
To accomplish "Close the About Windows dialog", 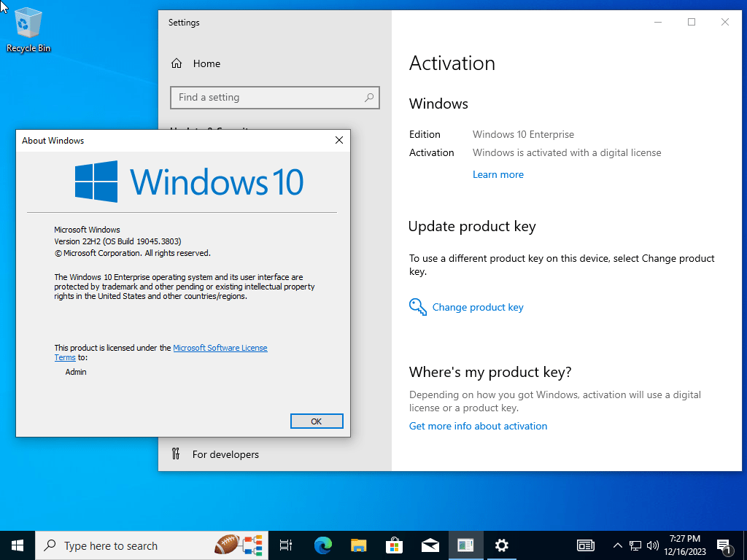I will click(x=339, y=140).
